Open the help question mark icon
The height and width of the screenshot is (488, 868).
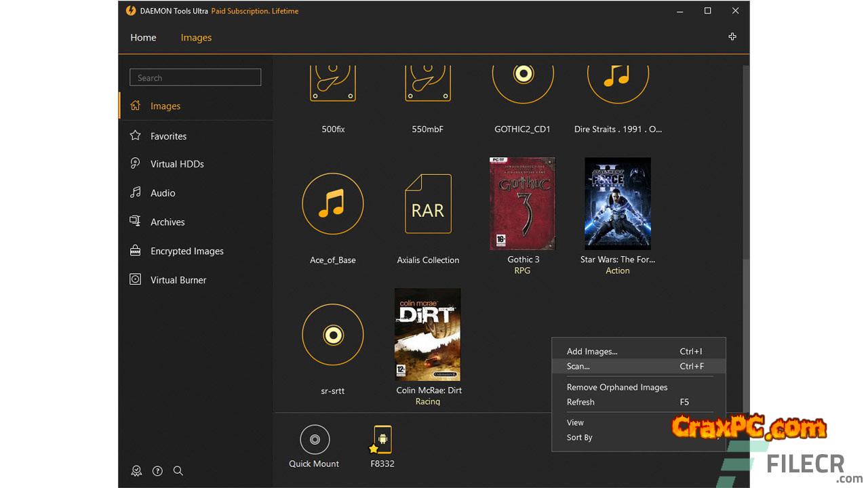coord(157,471)
